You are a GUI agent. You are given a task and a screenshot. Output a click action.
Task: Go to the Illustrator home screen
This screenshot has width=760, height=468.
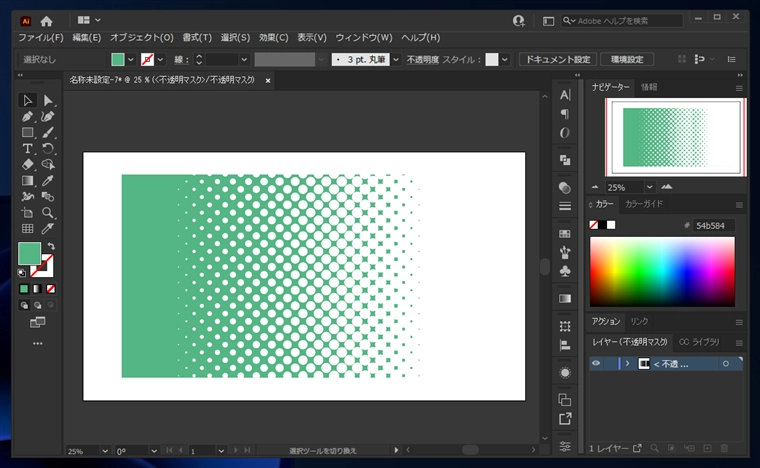pos(47,21)
